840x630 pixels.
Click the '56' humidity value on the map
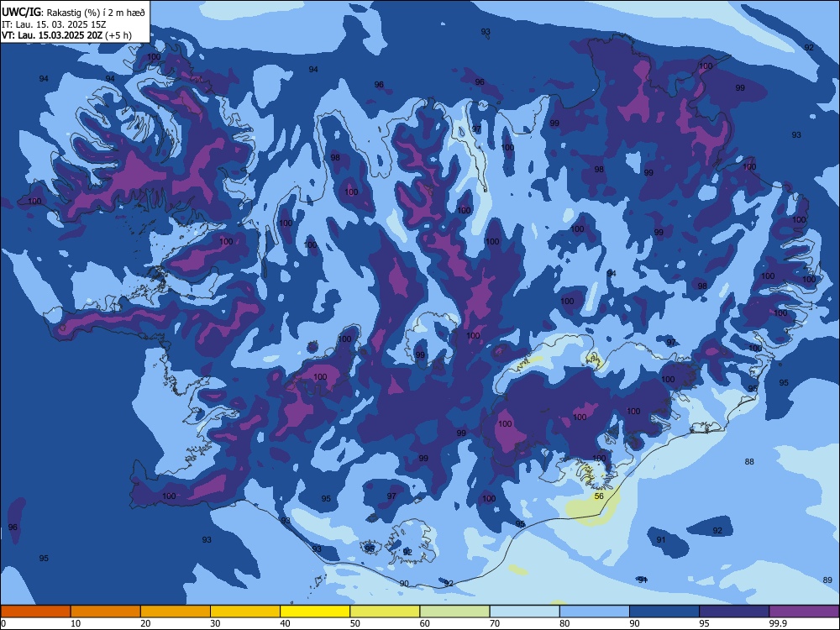(x=599, y=496)
